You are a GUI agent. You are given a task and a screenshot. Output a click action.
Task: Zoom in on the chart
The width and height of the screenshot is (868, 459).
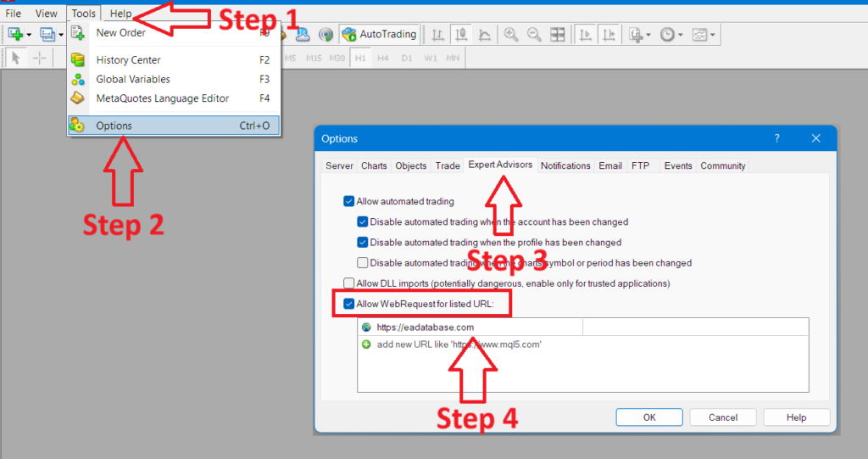(511, 35)
